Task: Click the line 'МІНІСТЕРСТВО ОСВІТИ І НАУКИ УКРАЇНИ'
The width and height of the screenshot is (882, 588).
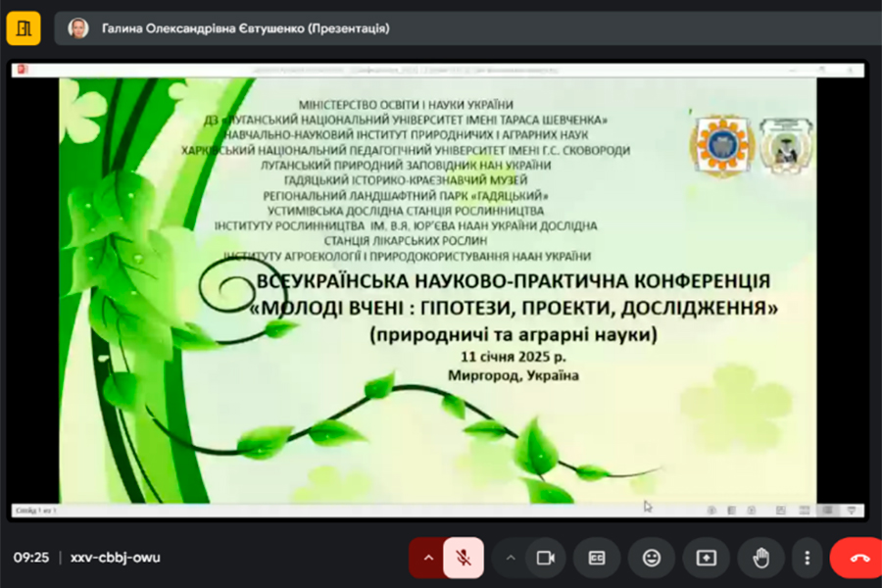Action: [x=406, y=105]
